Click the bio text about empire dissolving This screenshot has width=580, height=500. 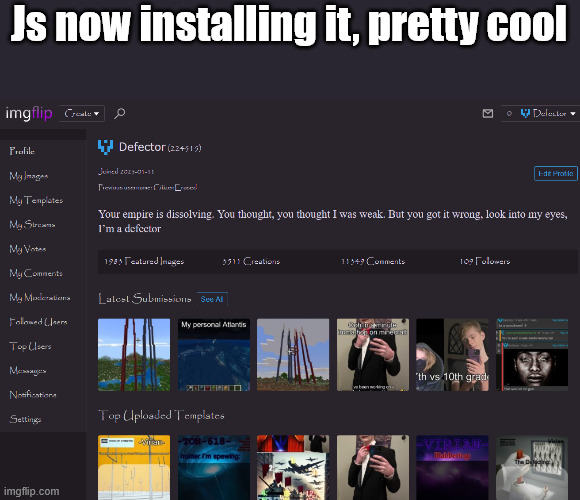tap(333, 221)
